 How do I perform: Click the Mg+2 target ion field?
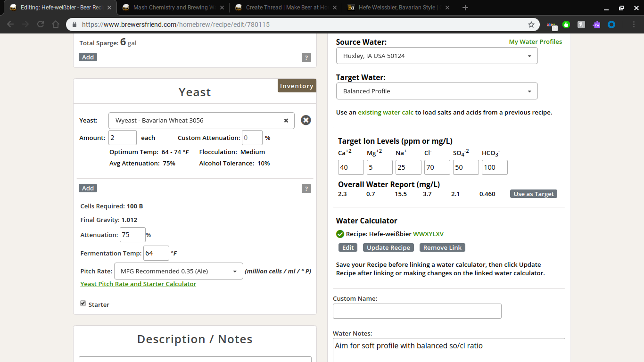point(380,167)
